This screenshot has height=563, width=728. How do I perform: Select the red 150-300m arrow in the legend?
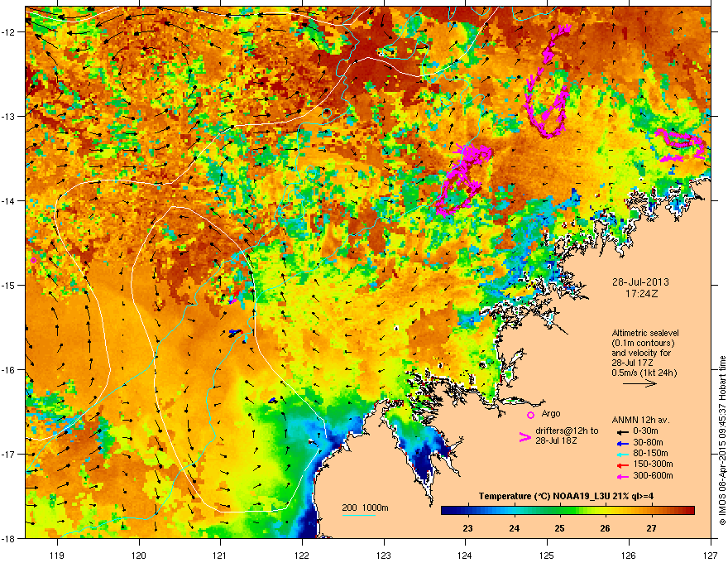pos(621,464)
